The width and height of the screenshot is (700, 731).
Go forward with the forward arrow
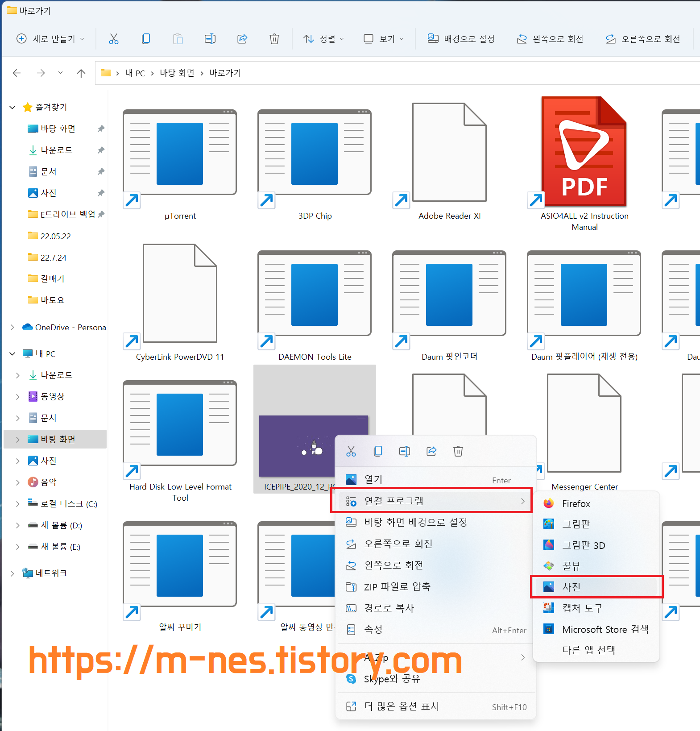click(x=41, y=73)
